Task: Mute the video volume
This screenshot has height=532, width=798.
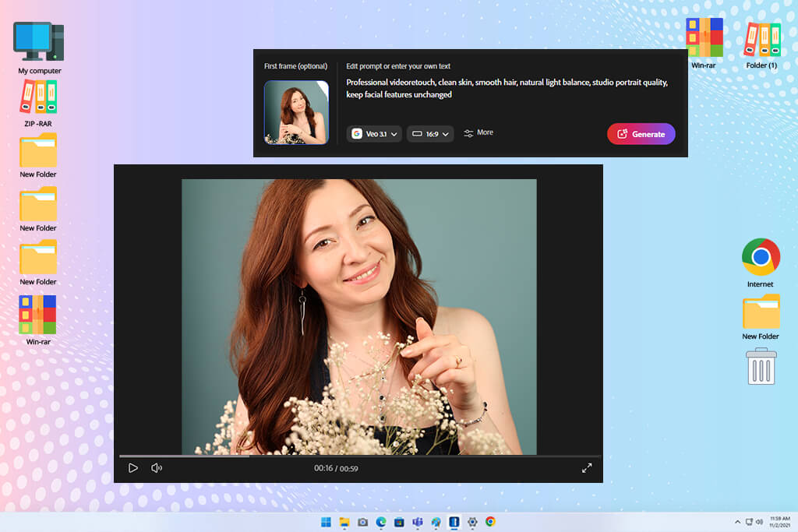Action: click(157, 468)
